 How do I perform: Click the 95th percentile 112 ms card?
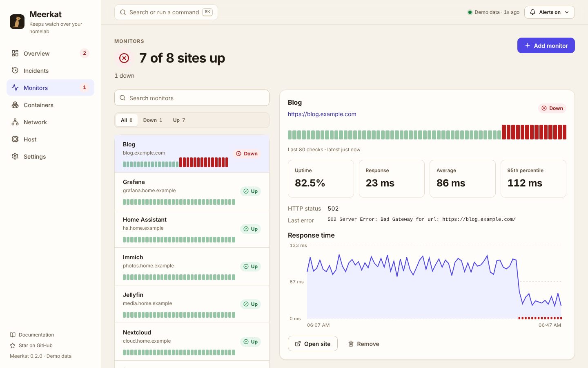[x=533, y=179]
